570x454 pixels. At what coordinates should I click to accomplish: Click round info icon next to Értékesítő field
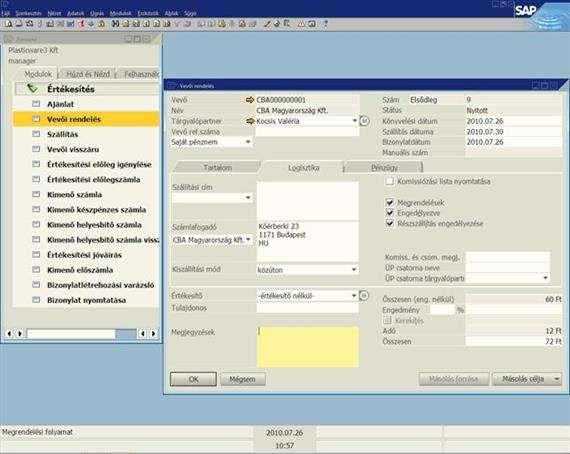364,296
